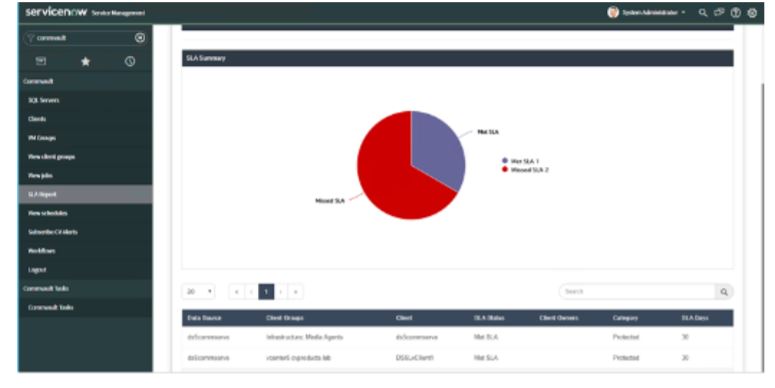Open the Connect chat sidebar icon
This screenshot has width=775, height=388.
pos(719,13)
